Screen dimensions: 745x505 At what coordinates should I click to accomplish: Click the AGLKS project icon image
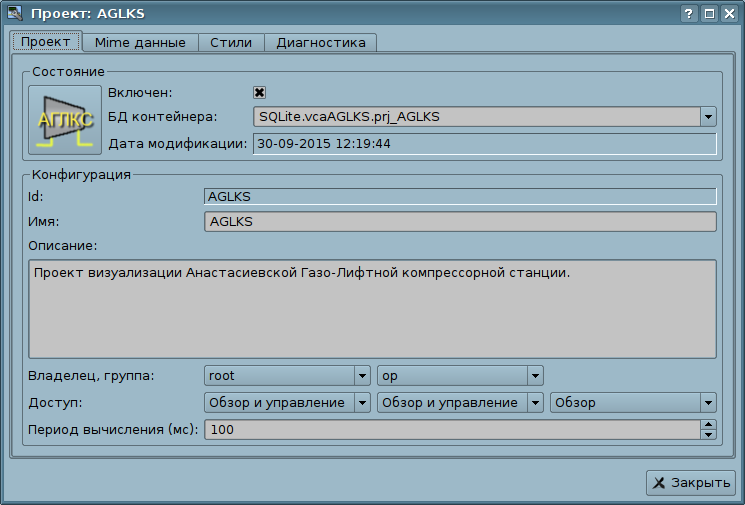tap(58, 119)
